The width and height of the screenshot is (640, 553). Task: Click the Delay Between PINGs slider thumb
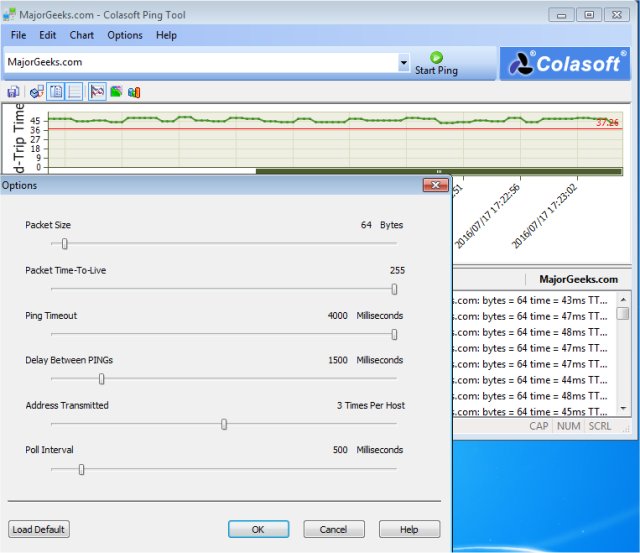click(x=102, y=379)
